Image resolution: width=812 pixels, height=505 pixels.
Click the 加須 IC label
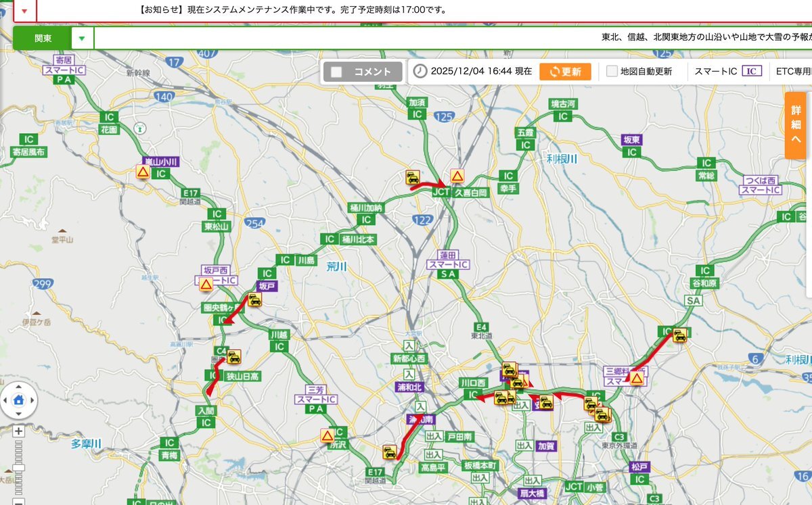pyautogui.click(x=418, y=103)
